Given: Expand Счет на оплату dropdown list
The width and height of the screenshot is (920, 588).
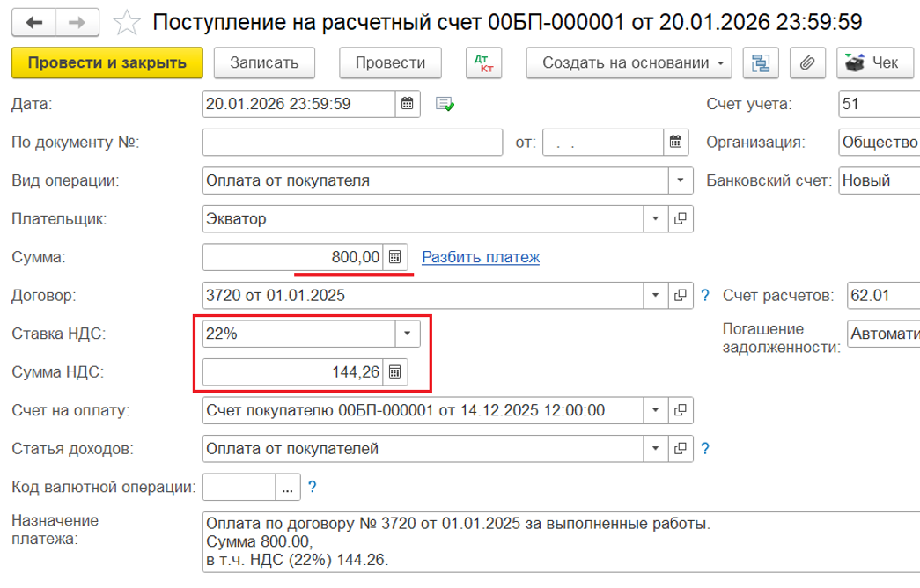Looking at the screenshot, I should (x=656, y=410).
